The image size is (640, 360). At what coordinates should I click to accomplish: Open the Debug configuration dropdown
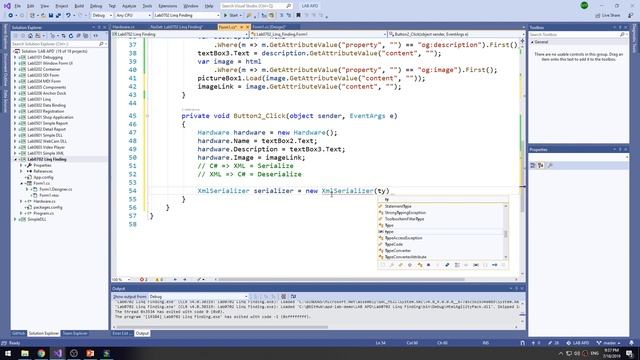point(102,15)
